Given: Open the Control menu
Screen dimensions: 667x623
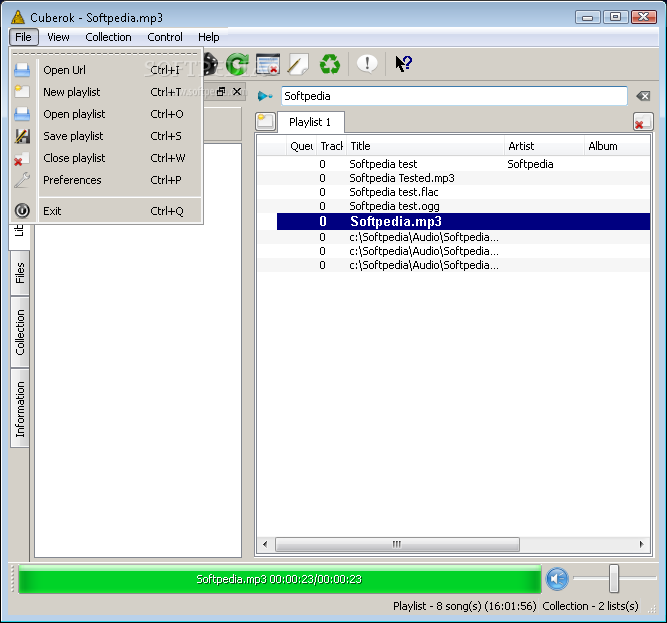Looking at the screenshot, I should point(165,37).
